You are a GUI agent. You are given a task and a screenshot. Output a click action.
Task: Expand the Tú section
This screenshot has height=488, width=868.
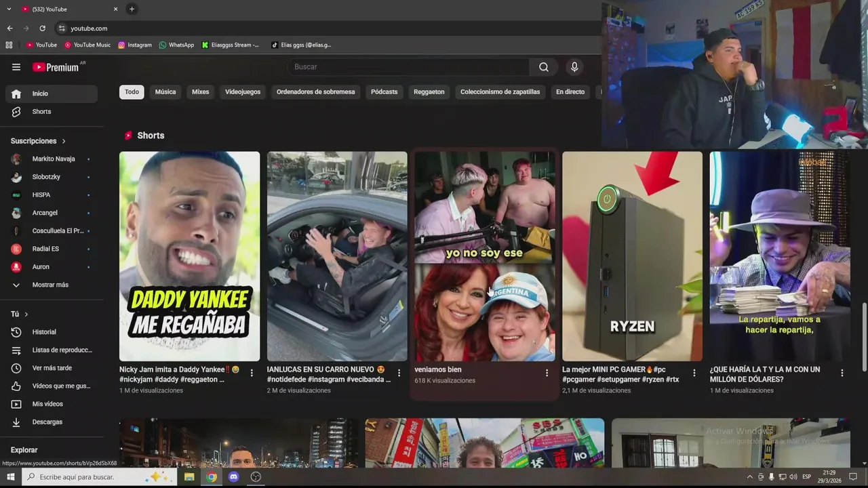point(20,314)
